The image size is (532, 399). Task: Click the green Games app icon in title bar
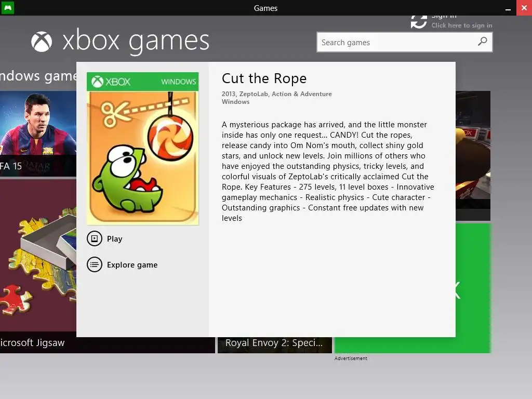pos(7,7)
